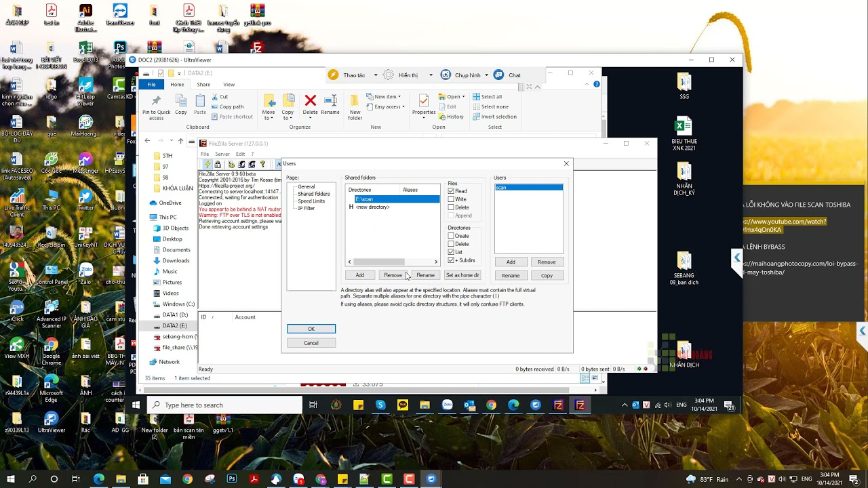Click the shared folders horizontal scrollbar
Screen dimensions: 868x488
coord(378,262)
